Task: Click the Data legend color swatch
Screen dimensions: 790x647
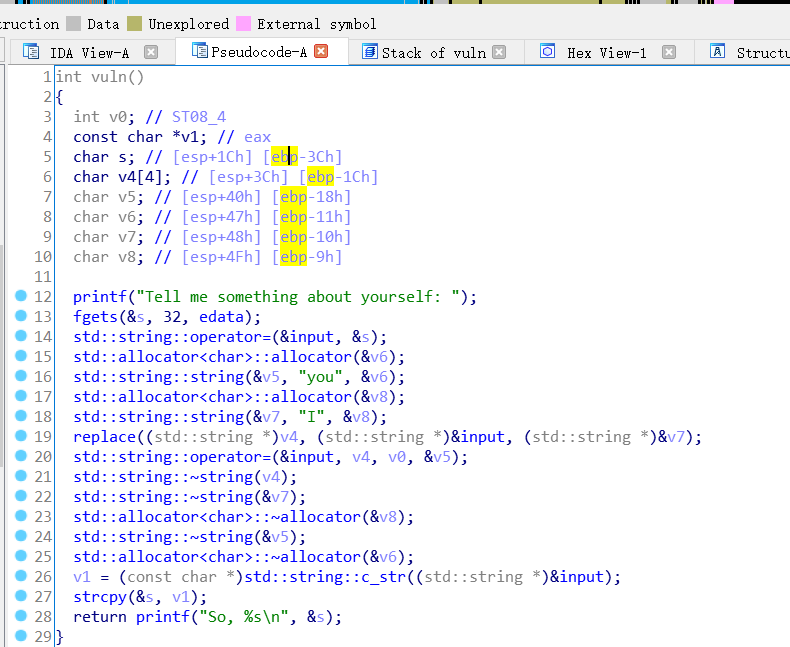Action: pos(74,24)
